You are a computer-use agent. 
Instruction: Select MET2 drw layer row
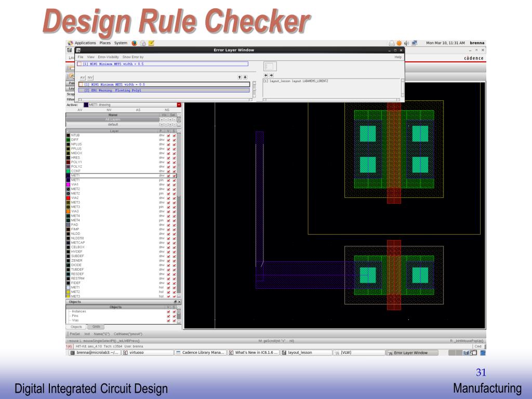click(x=121, y=189)
